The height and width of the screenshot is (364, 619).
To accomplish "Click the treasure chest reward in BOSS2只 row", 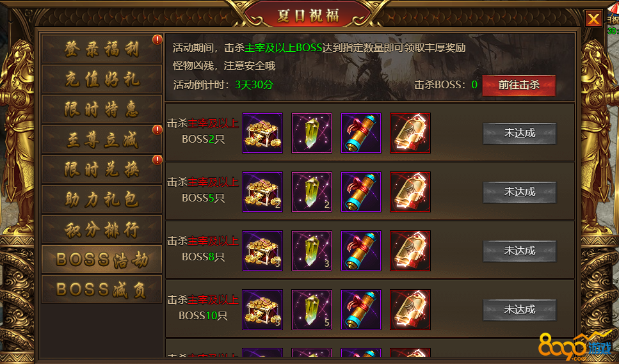I will pos(262,133).
